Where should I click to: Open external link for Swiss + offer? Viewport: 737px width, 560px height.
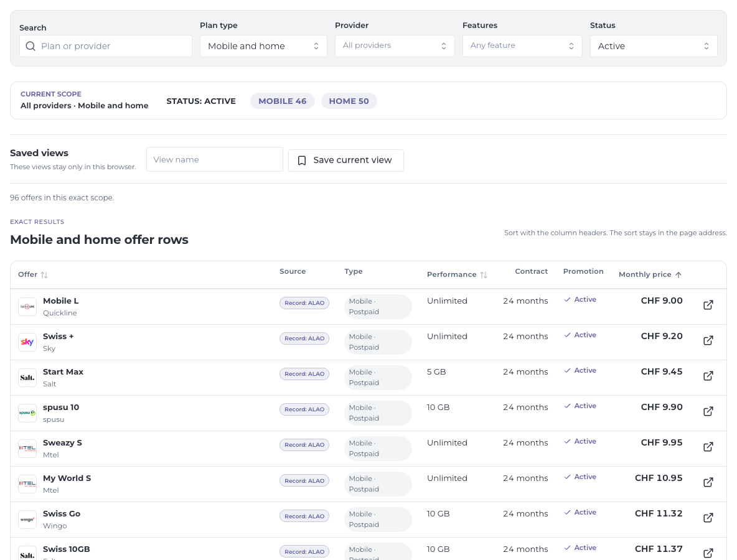(x=708, y=340)
